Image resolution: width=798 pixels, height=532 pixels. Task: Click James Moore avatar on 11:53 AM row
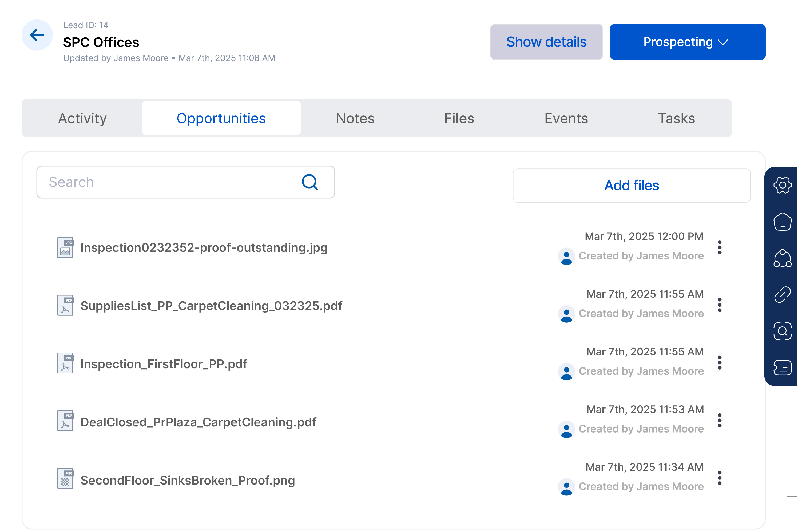(566, 429)
